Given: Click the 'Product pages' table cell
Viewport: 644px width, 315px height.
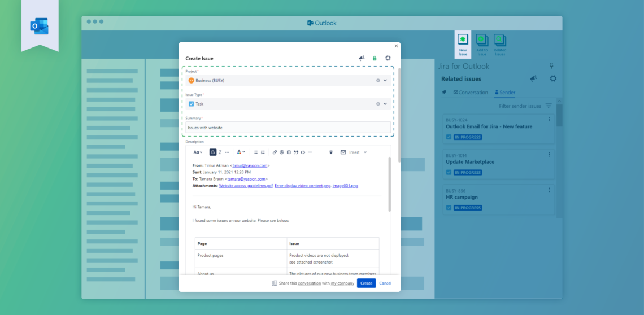Looking at the screenshot, I should (x=241, y=259).
